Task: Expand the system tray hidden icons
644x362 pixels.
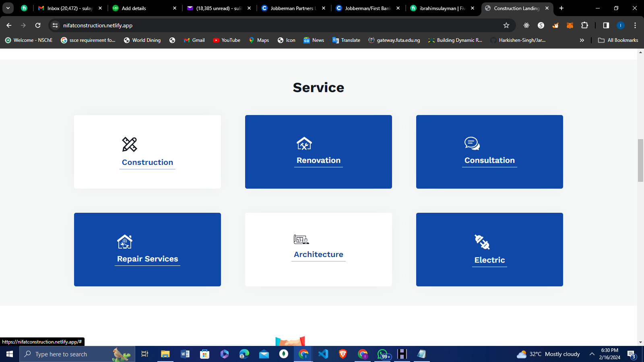Action: 592,354
